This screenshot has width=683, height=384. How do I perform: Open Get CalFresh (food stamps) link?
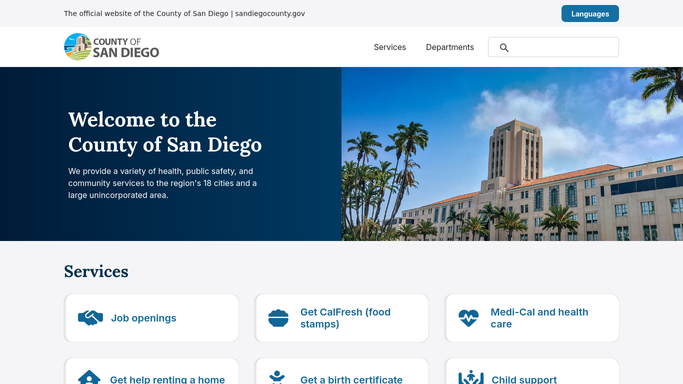[x=345, y=318]
